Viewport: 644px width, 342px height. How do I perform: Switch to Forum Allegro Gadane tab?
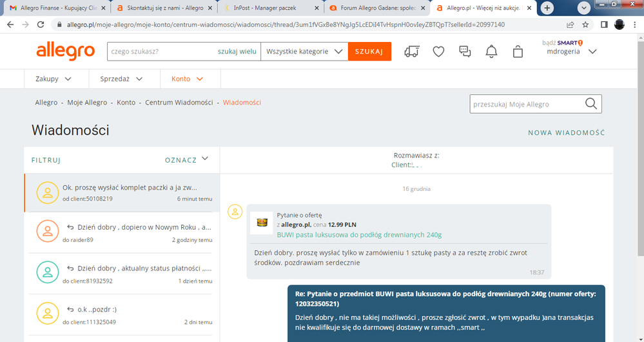[x=377, y=8]
